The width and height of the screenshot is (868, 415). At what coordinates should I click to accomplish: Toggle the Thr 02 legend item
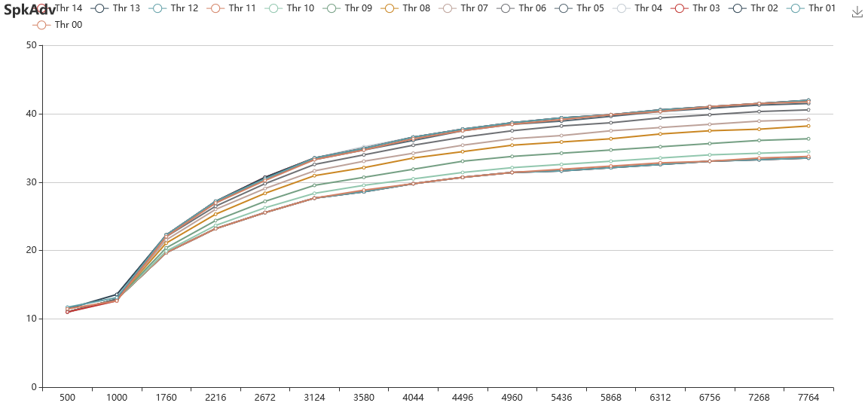point(754,8)
